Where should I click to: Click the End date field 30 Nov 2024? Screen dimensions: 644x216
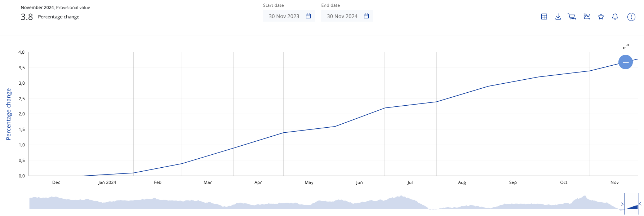tap(342, 16)
